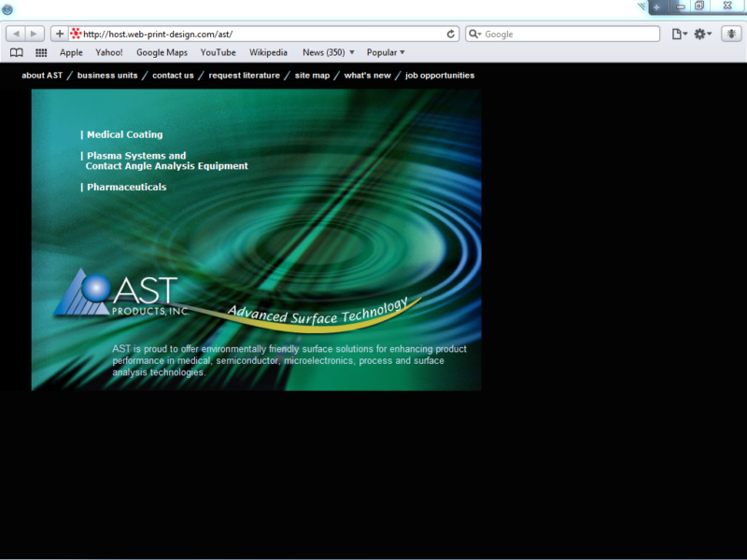
Task: Click the Advanced Surface Technology banner text
Action: coord(317,312)
